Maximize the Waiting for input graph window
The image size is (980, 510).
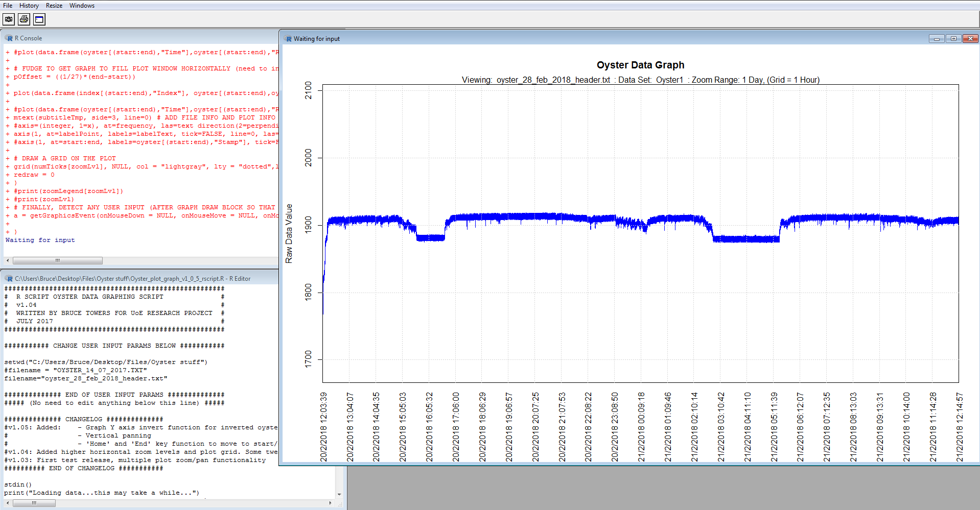(x=953, y=39)
